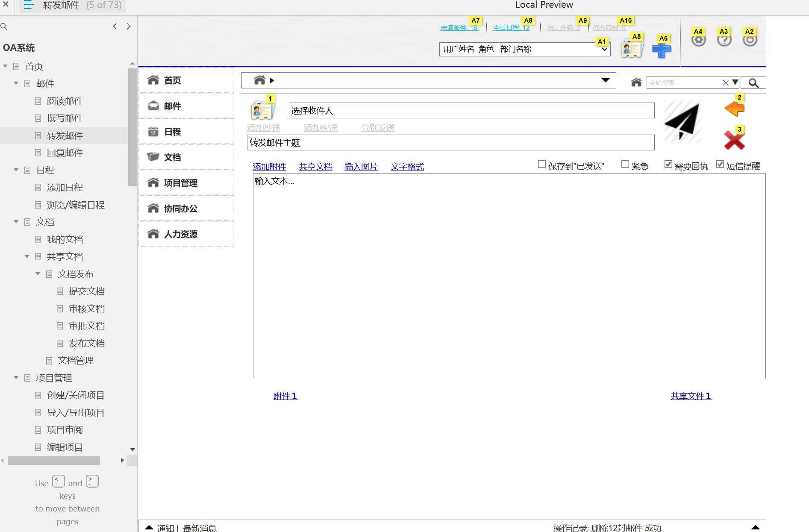809x532 pixels.
Task: Click the paper plane send icon
Action: [683, 122]
